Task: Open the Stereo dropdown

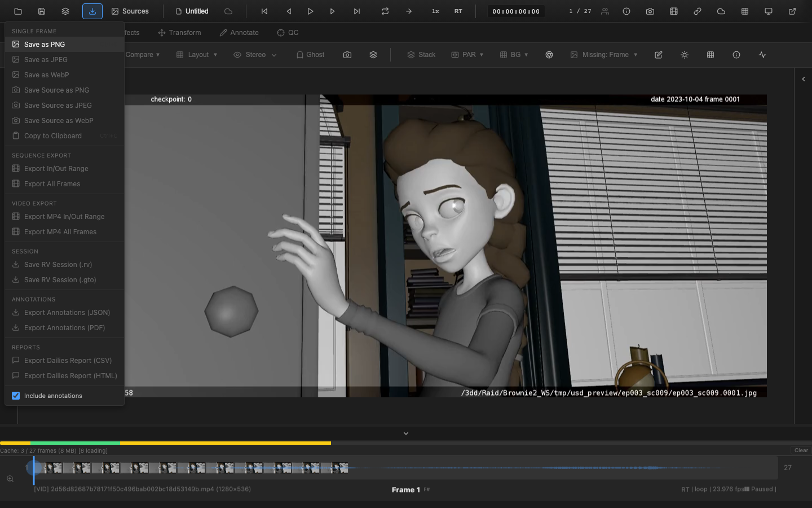Action: (x=255, y=55)
